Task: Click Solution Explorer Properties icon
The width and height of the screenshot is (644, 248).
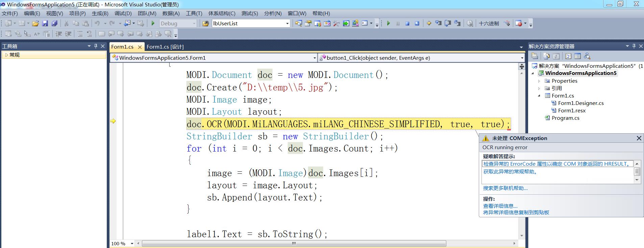Action: tap(535, 56)
